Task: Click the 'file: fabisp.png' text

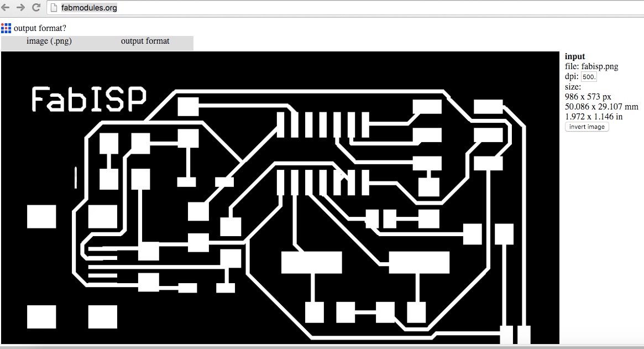Action: click(x=591, y=66)
